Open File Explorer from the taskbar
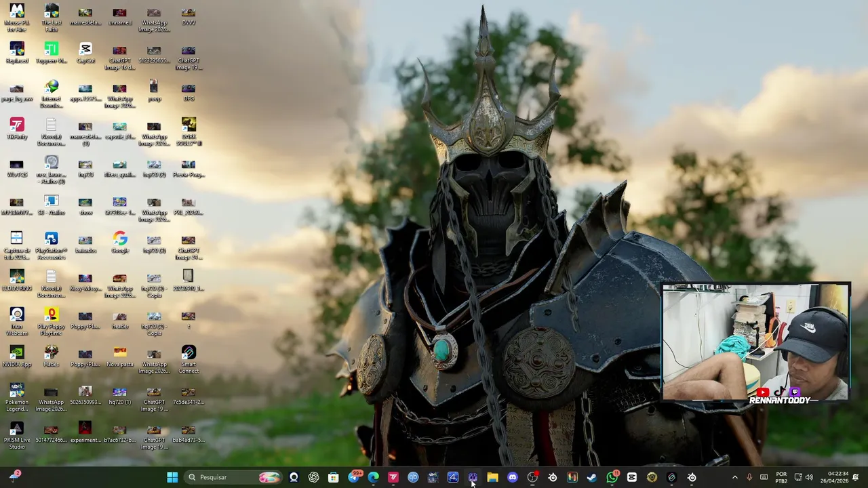Viewport: 868px width, 488px height. point(492,477)
